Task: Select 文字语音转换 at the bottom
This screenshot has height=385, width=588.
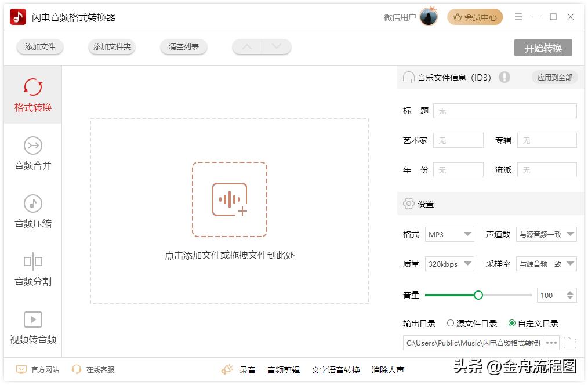Action: (x=337, y=369)
